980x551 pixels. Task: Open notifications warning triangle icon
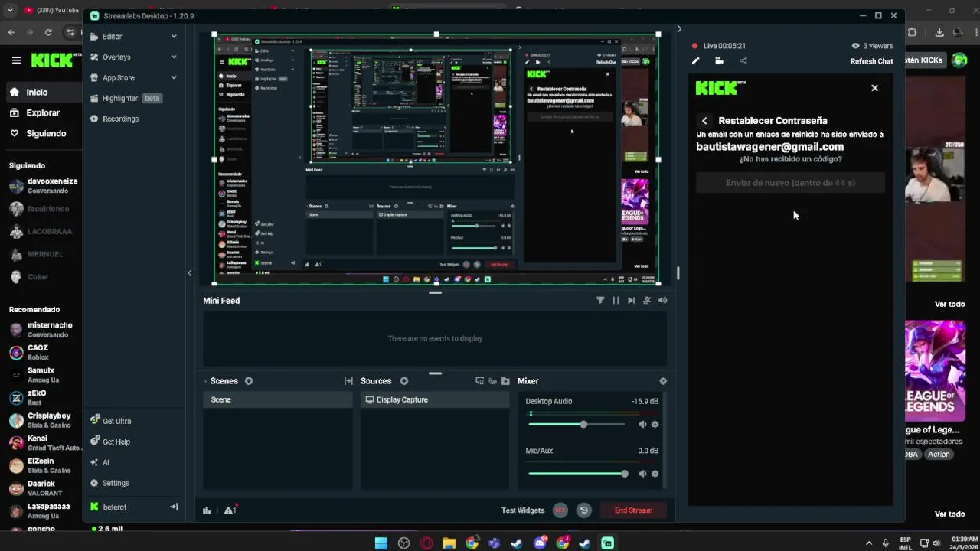coord(229,510)
